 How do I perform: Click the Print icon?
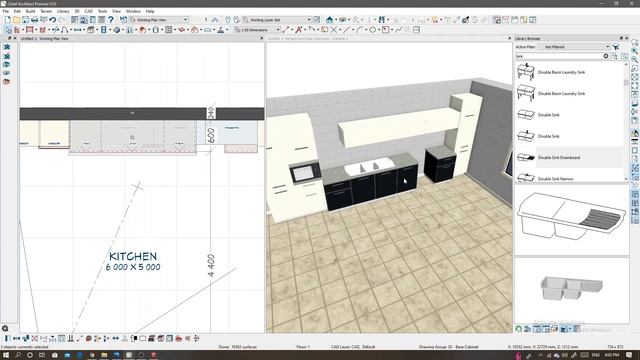[x=34, y=20]
